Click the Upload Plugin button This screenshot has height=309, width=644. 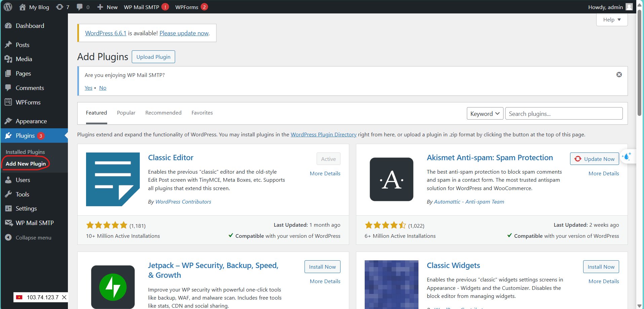(x=153, y=57)
